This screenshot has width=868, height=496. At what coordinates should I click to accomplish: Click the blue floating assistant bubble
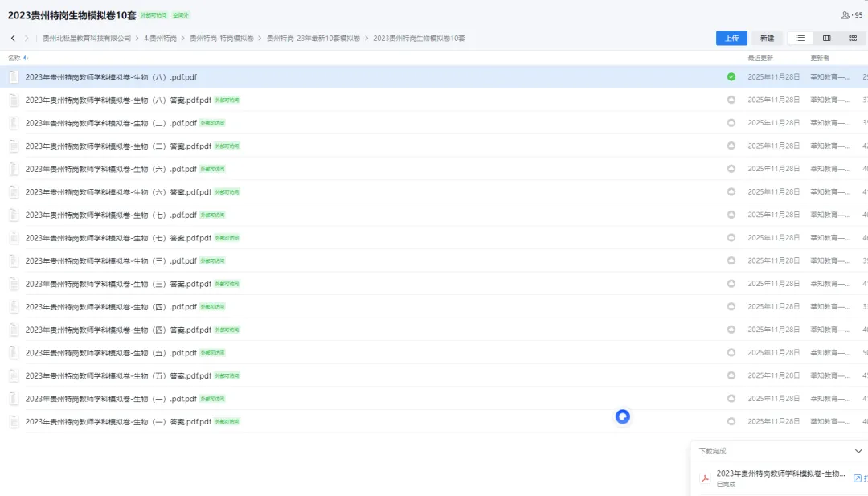pyautogui.click(x=623, y=417)
